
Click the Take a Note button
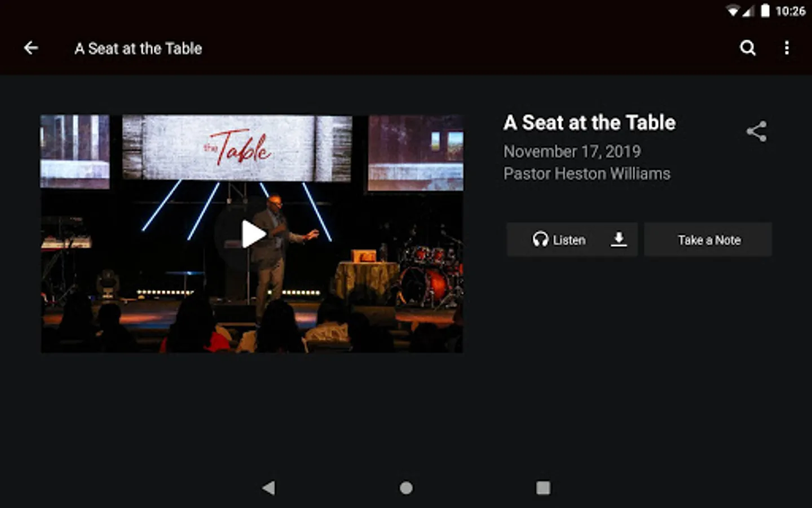(x=708, y=240)
